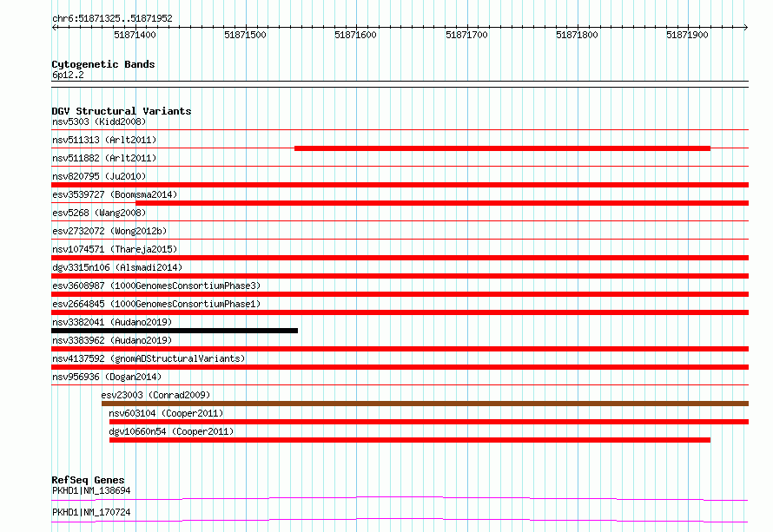Open the PKHD1|NM_170724 transcript label
The width and height of the screenshot is (773, 532).
91,512
